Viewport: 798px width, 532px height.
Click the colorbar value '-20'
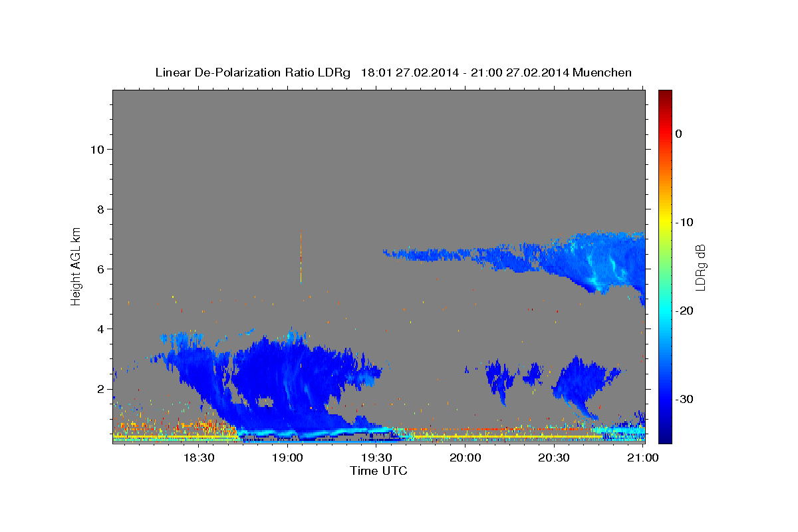click(685, 311)
